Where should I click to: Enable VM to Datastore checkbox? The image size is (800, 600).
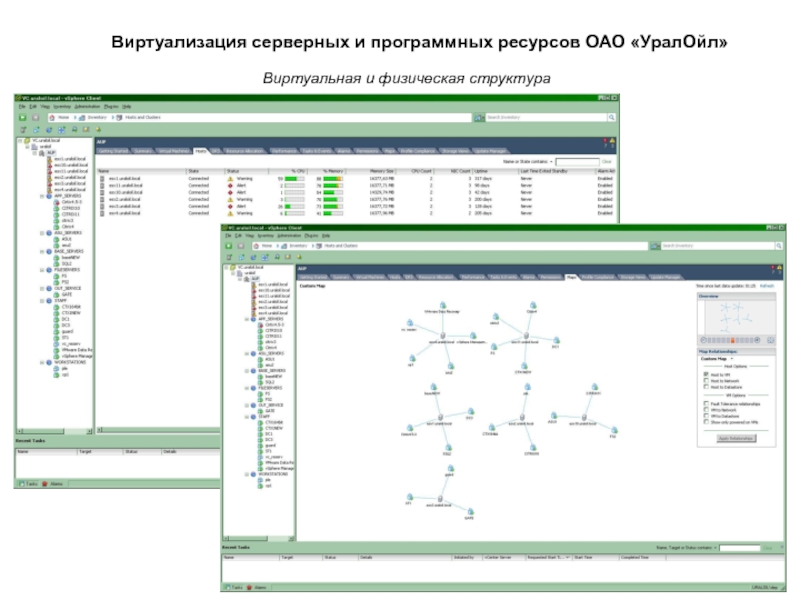point(707,416)
